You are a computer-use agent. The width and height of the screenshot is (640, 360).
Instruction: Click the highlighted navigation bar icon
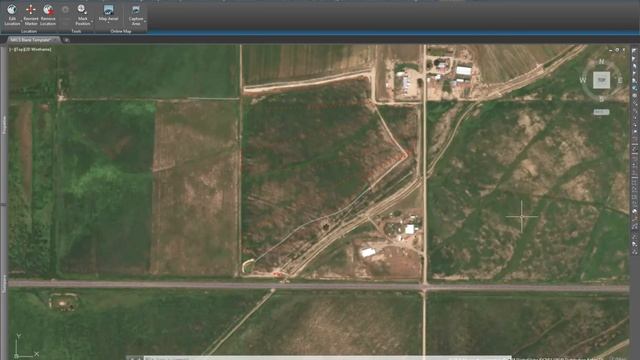tap(634, 88)
